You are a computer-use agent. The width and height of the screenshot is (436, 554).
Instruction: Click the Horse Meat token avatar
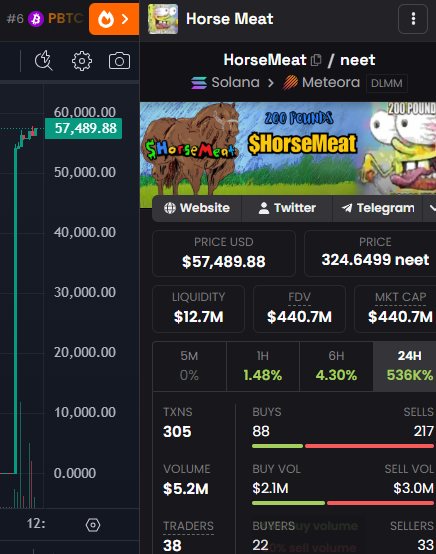click(x=163, y=19)
